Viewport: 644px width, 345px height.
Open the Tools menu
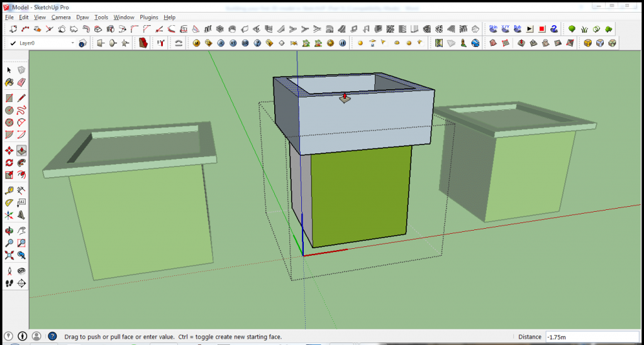(101, 17)
